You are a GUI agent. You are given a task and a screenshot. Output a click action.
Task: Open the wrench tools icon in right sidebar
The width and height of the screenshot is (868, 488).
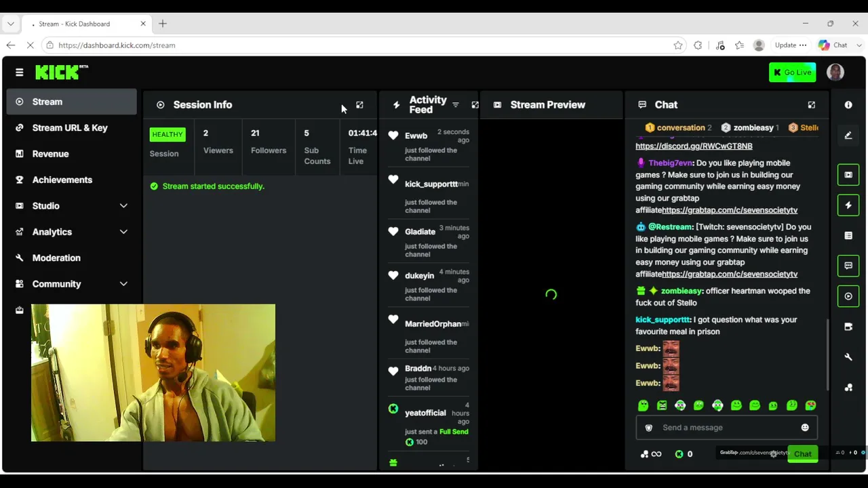click(x=848, y=357)
